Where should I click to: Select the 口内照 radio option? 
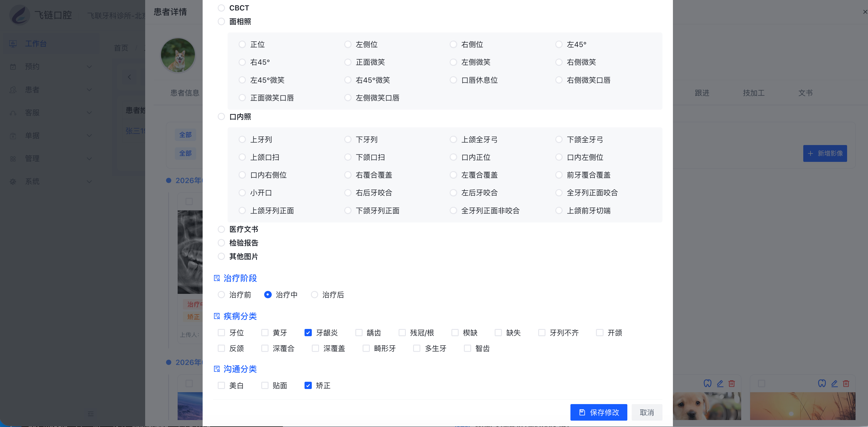coord(221,117)
